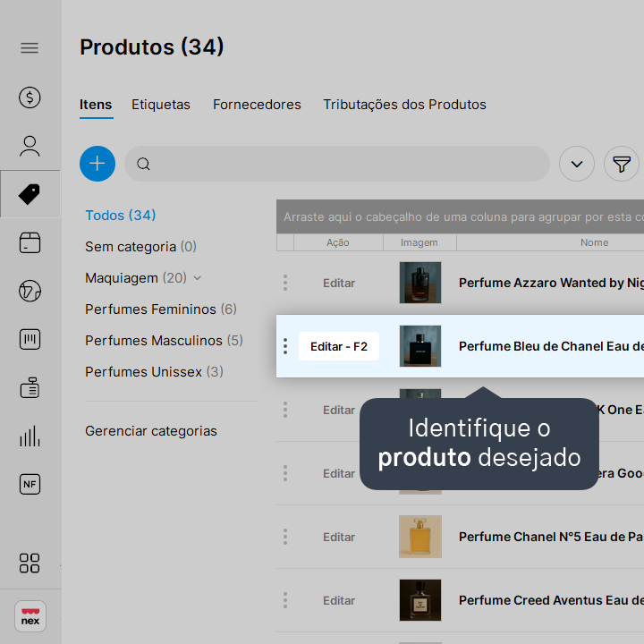Open the reports bar chart icon in the sidebar

pyautogui.click(x=30, y=436)
